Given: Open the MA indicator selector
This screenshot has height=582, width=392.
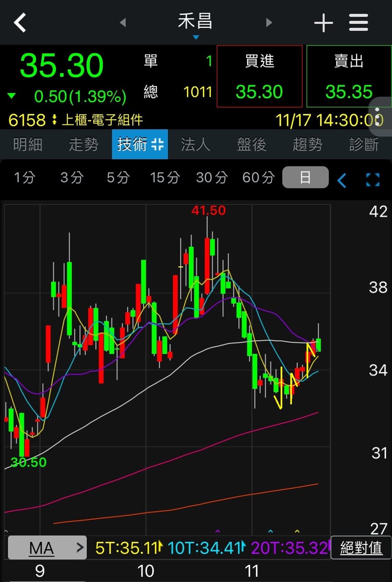Looking at the screenshot, I should (47, 548).
